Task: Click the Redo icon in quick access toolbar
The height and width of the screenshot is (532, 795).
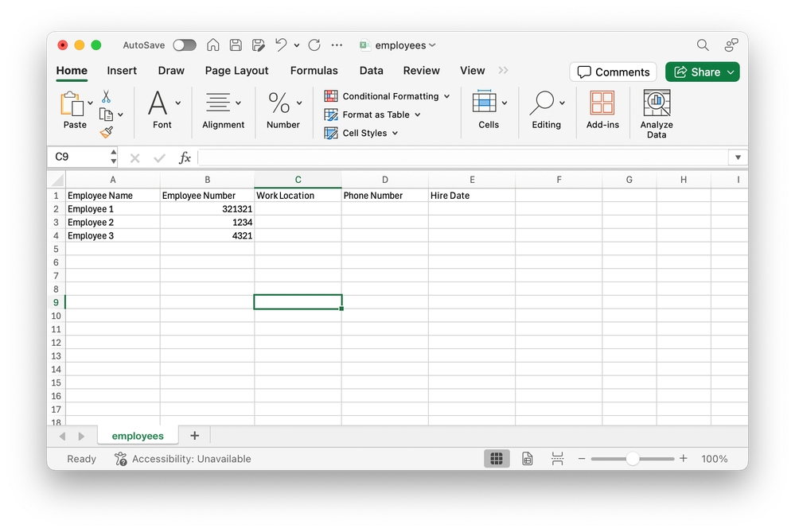Action: tap(314, 45)
